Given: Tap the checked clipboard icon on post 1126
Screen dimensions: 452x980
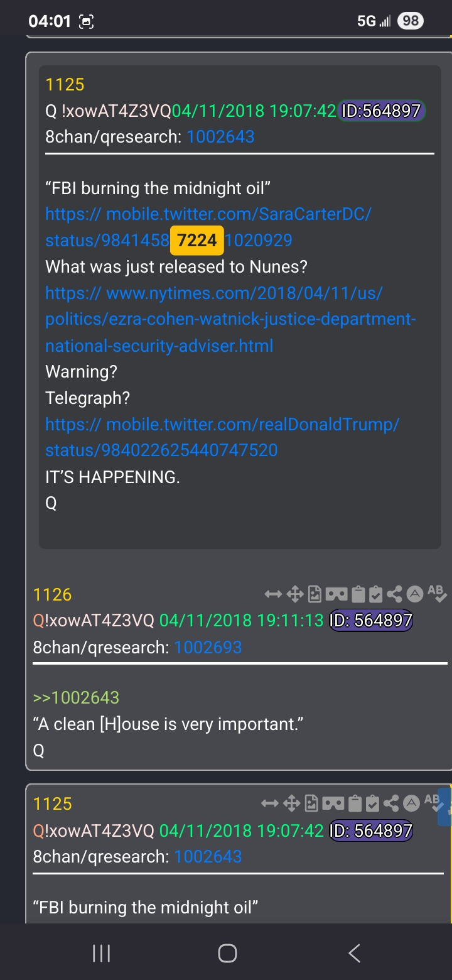Looking at the screenshot, I should point(375,594).
